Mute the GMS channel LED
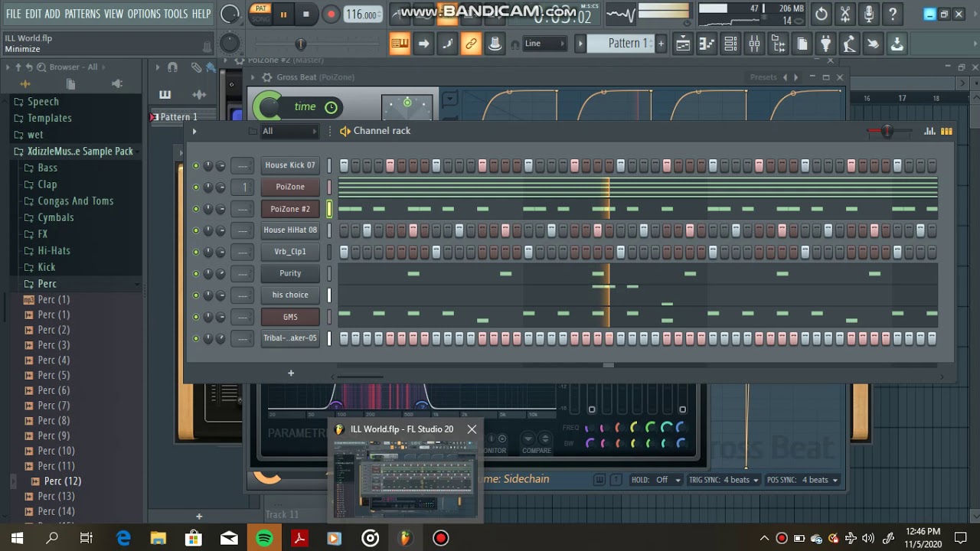 [x=196, y=317]
